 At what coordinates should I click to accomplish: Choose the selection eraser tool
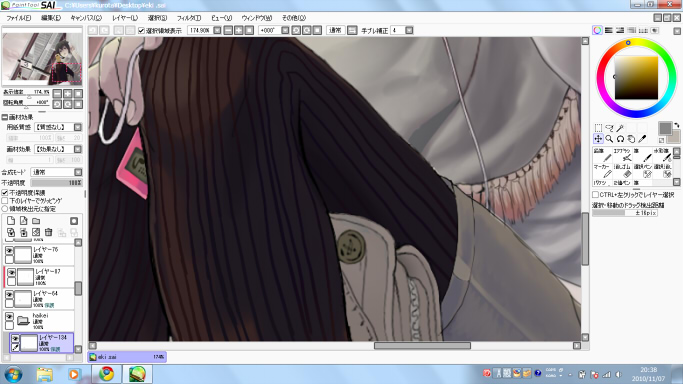click(663, 171)
